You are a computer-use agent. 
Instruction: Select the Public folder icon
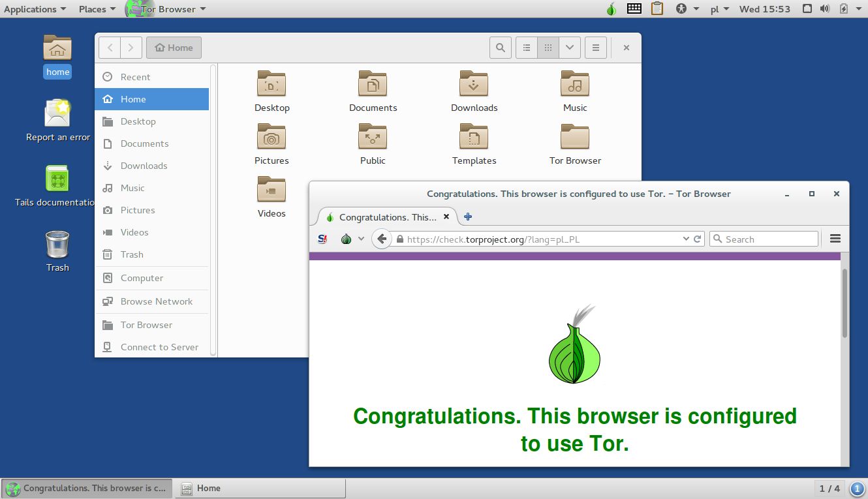(373, 136)
